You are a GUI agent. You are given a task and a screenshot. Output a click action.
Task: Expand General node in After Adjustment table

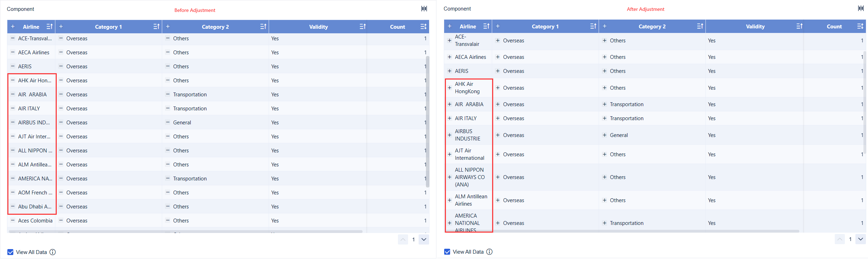pos(605,135)
